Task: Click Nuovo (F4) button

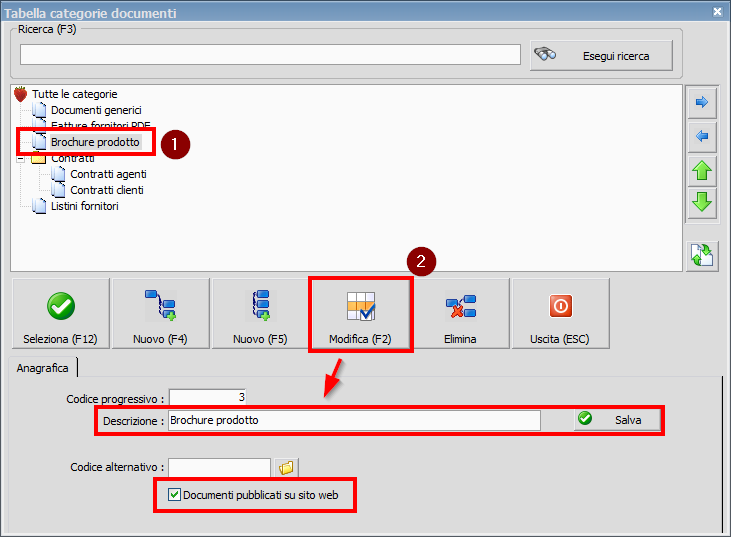Action: tap(160, 314)
